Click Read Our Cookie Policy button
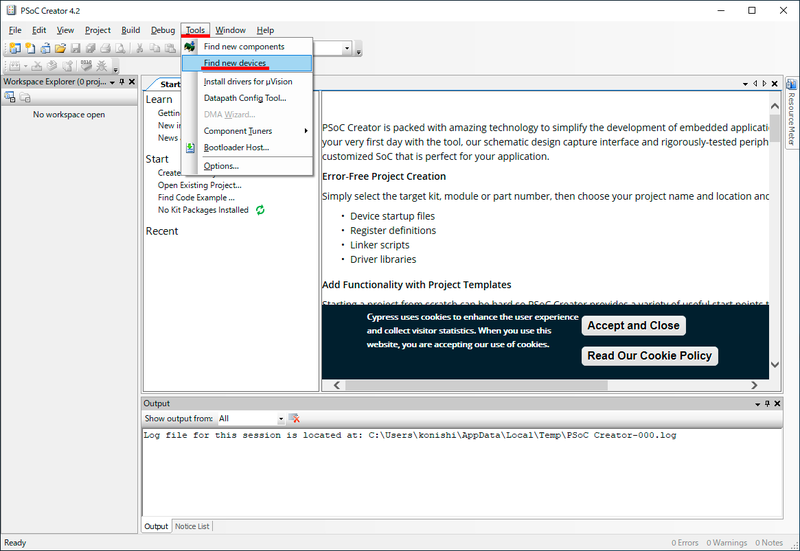 649,356
